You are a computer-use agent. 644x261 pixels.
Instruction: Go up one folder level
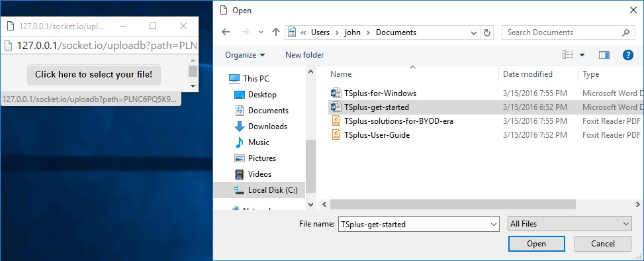pos(276,32)
